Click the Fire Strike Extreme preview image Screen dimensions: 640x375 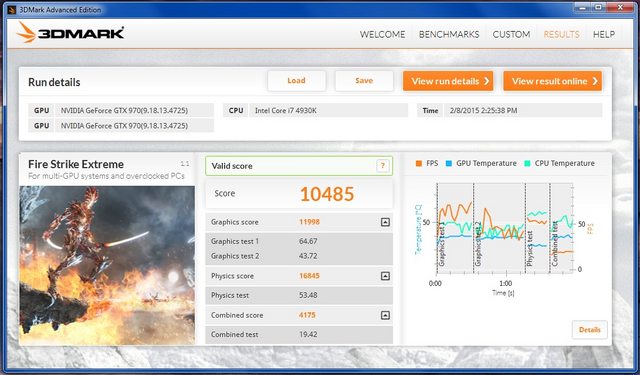coord(107,265)
